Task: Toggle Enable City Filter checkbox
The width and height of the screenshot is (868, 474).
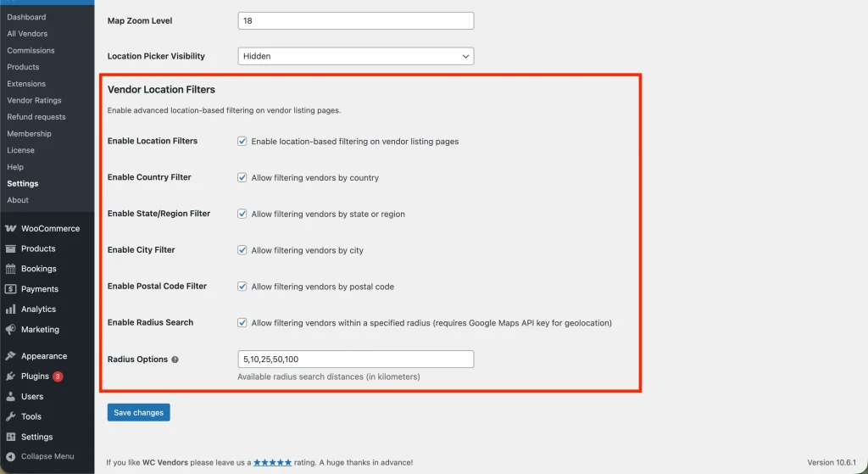Action: coord(242,250)
